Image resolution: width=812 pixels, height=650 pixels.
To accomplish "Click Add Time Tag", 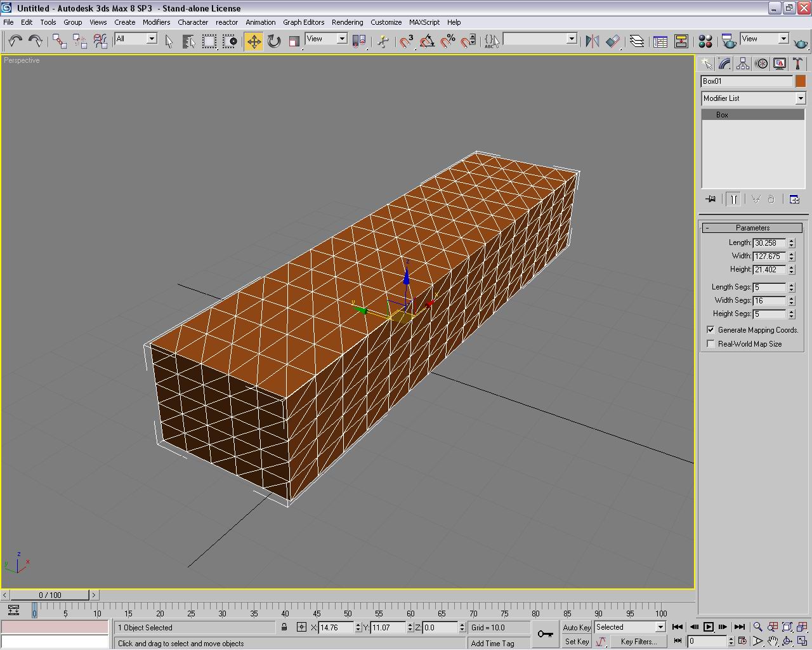I will coord(492,643).
